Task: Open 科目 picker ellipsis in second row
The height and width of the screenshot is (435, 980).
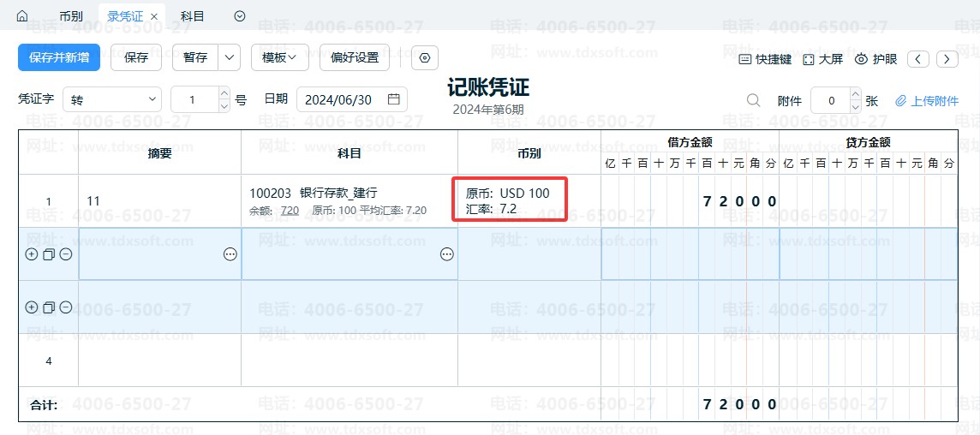Action: pos(446,254)
